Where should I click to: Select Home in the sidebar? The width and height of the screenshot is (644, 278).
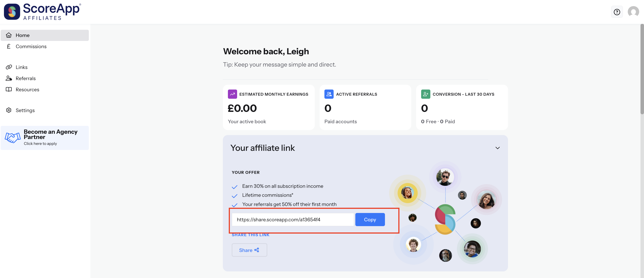click(45, 35)
